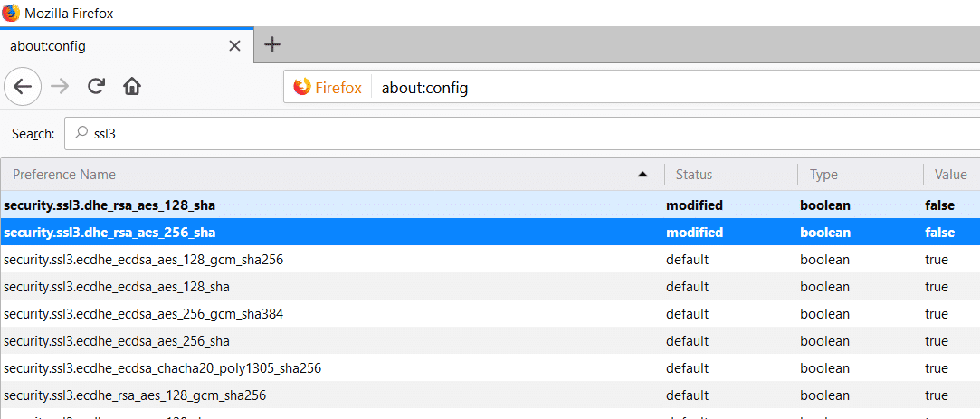Close the about:config tab
980x419 pixels.
point(233,44)
